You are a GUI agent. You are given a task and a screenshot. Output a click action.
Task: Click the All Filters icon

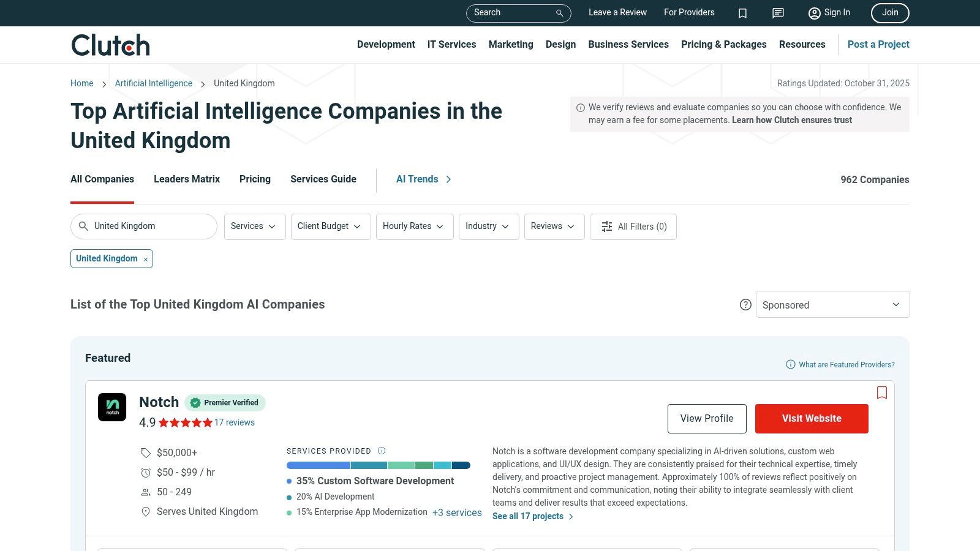point(606,227)
